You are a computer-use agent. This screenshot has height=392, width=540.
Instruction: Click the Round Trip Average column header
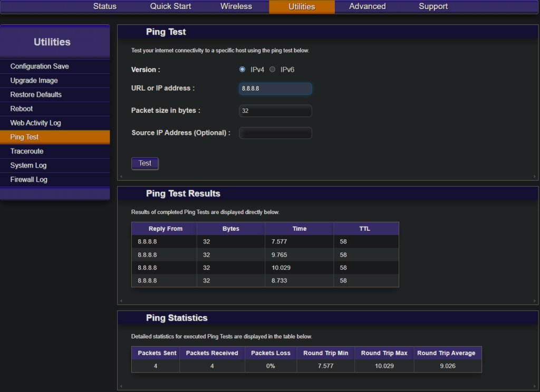pos(447,353)
